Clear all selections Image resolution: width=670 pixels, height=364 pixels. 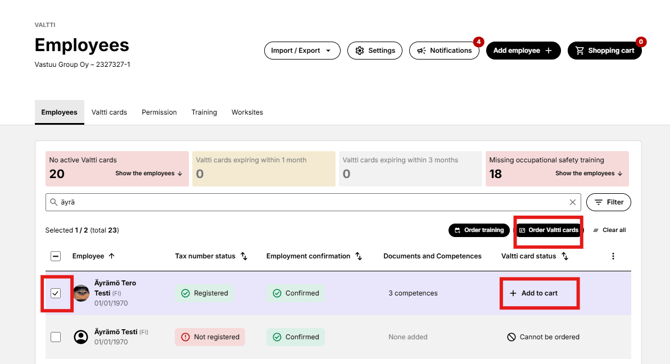click(x=609, y=230)
